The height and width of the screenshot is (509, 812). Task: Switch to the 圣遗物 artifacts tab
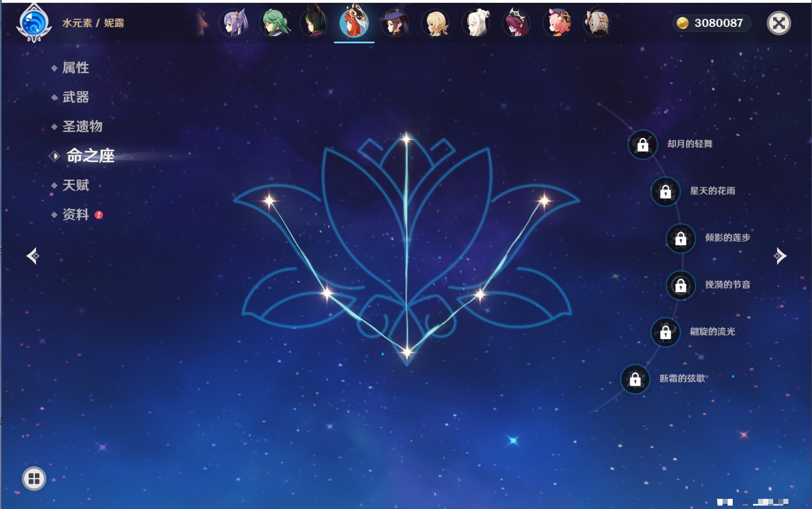82,127
